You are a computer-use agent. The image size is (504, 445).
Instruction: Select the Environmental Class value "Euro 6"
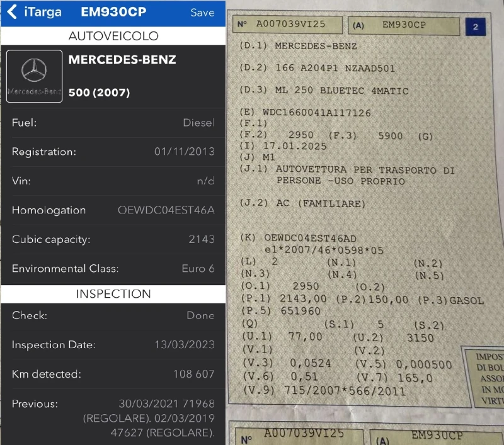198,268
